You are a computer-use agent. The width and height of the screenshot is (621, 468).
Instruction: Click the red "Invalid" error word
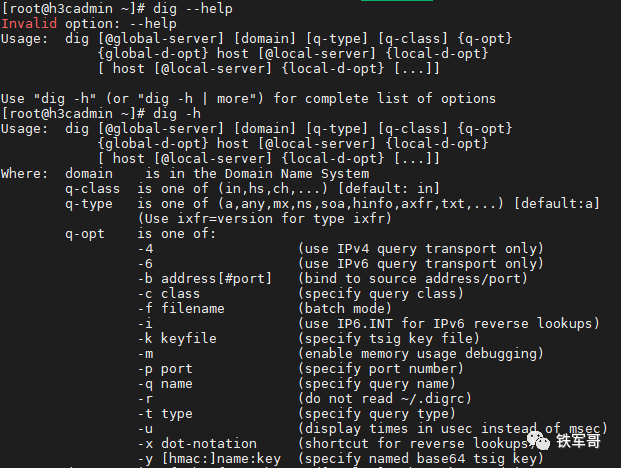[29, 23]
